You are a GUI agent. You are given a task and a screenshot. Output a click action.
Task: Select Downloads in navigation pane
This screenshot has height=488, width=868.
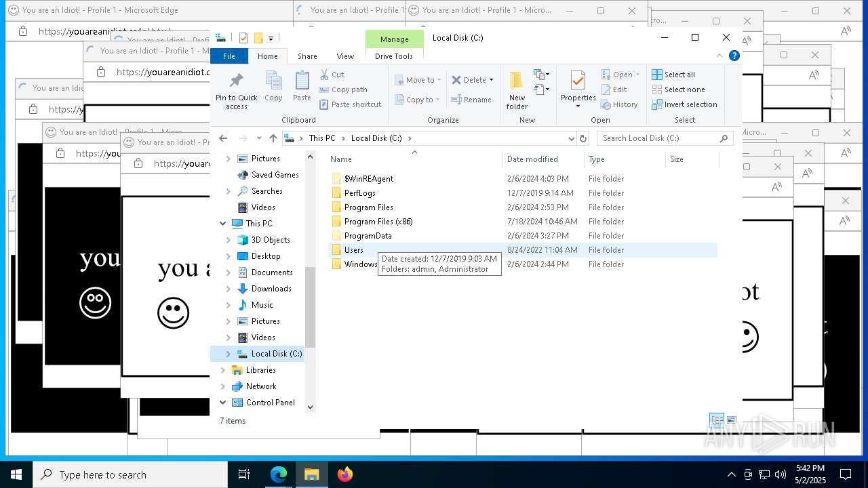tap(271, 289)
